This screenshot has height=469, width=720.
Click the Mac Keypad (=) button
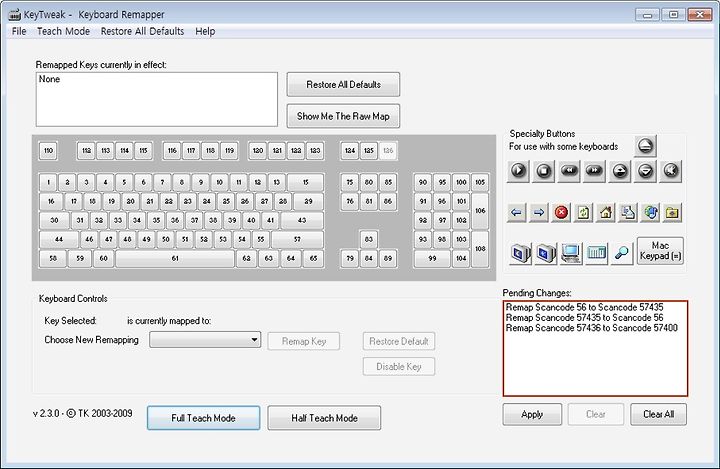[x=660, y=251]
